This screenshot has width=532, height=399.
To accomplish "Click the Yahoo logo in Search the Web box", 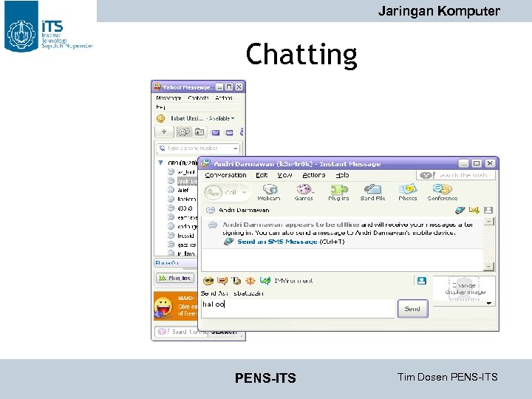I will tap(428, 175).
